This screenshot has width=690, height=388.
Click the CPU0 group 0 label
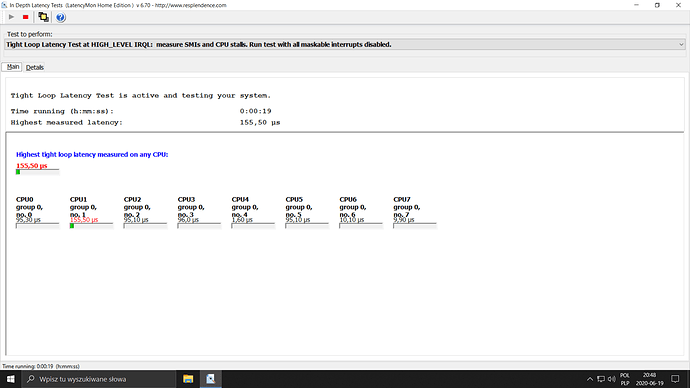[x=29, y=207]
